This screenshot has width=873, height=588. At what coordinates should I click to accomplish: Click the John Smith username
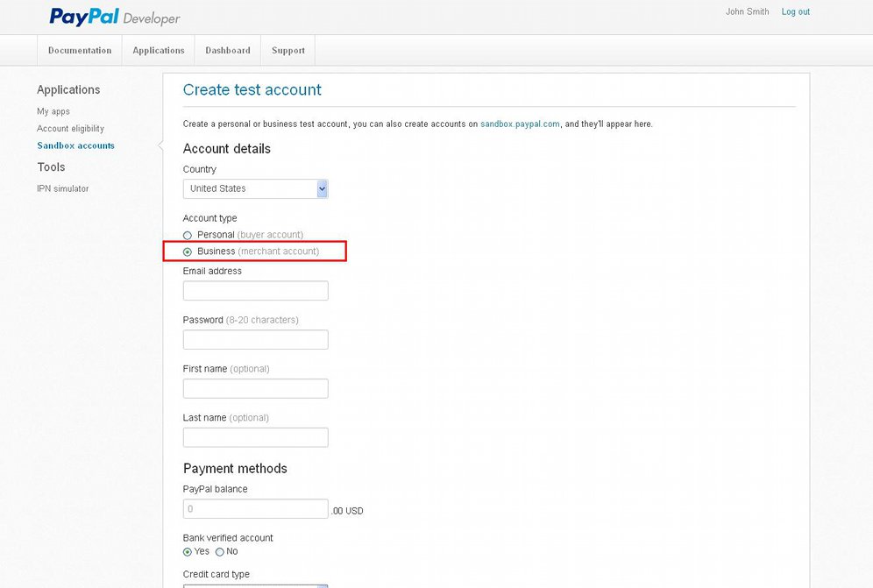[747, 11]
